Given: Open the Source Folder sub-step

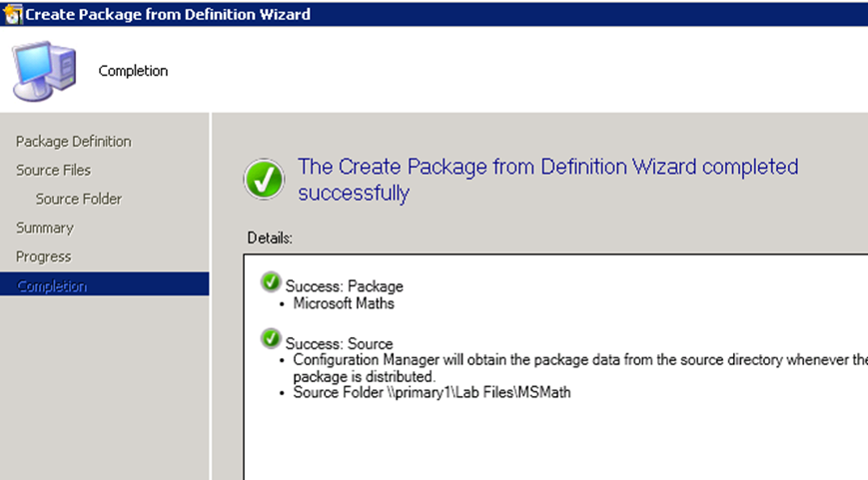Looking at the screenshot, I should pos(79,199).
